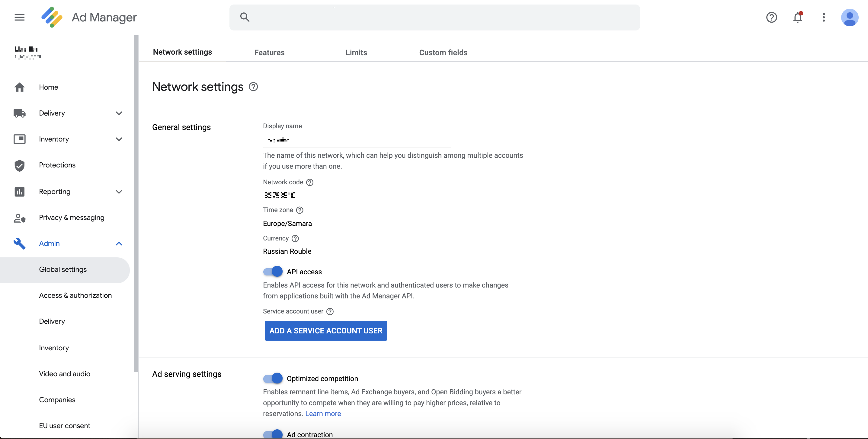Open the Time zone help icon
Viewport: 868px width, 439px height.
point(299,210)
